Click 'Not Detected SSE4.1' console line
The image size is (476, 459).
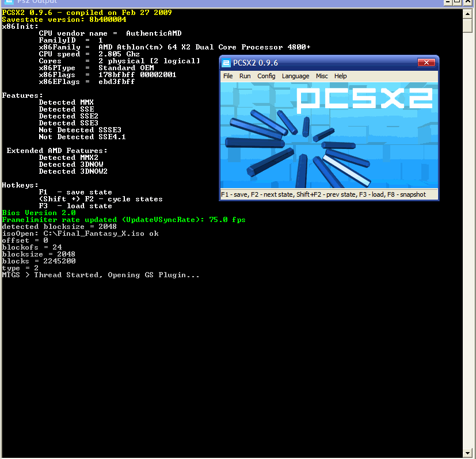tap(82, 137)
